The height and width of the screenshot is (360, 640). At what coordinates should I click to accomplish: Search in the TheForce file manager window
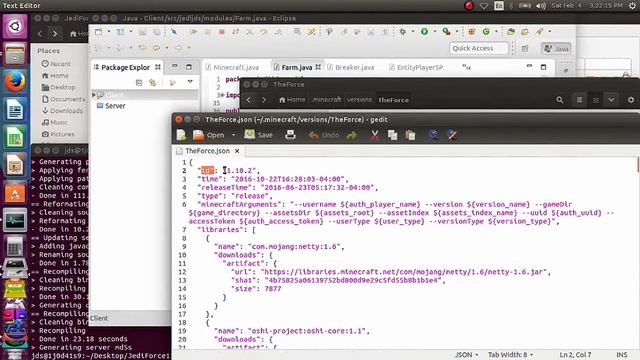click(x=560, y=100)
